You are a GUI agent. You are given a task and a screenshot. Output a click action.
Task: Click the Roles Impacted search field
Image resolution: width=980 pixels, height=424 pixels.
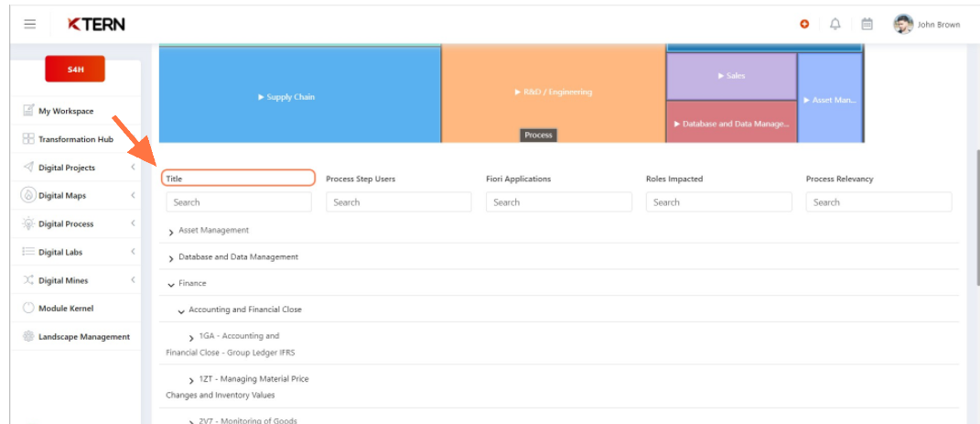tap(718, 202)
